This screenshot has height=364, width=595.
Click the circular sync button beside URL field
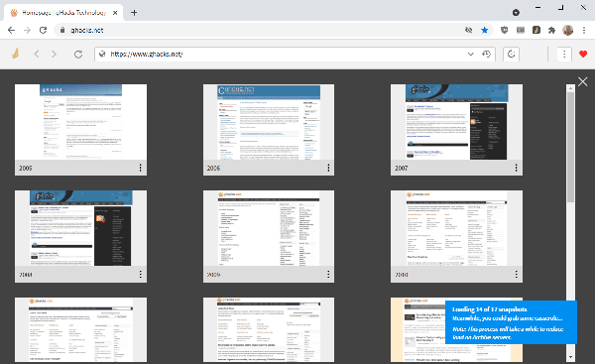coord(511,54)
